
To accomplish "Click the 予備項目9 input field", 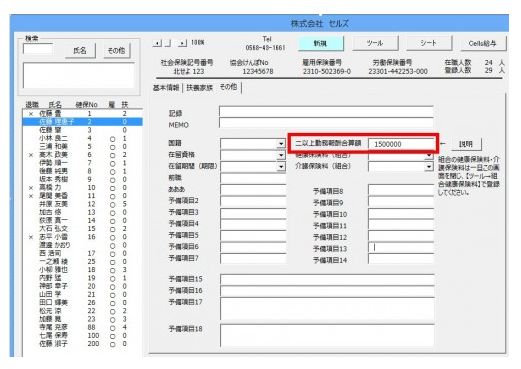I will 401,202.
